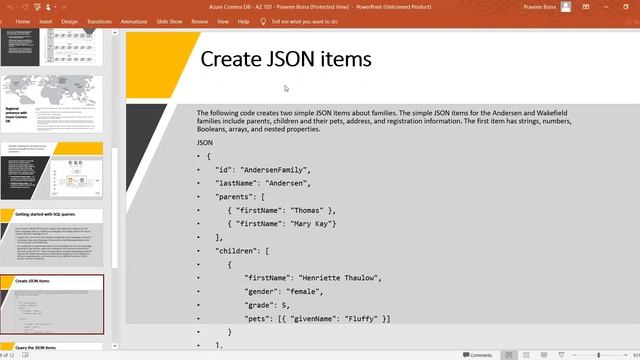The width and height of the screenshot is (640, 360).
Task: Switch to Reading View icon
Action: pyautogui.click(x=544, y=355)
